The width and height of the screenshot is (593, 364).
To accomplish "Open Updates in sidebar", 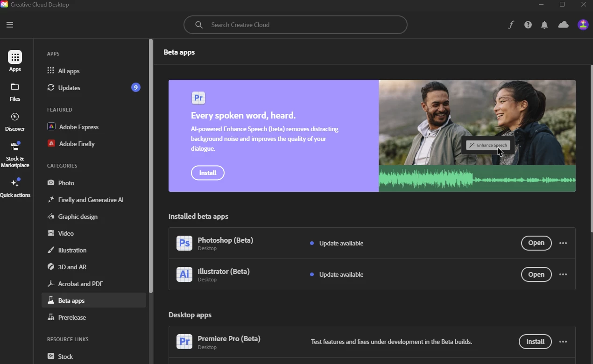I will (x=94, y=88).
